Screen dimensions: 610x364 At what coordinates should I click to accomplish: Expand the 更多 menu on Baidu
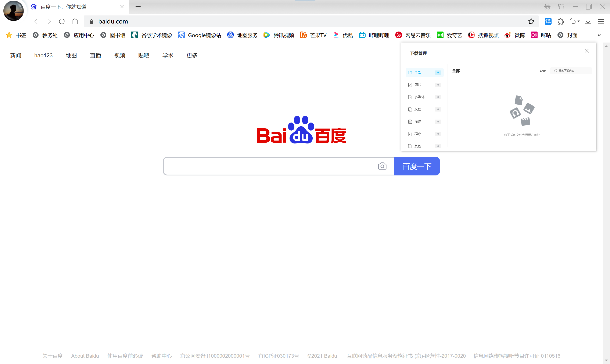click(x=192, y=55)
